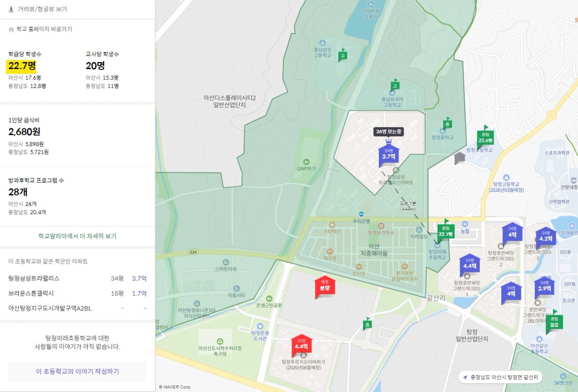Click the 중 flag at 탕정중학교

coord(447,124)
